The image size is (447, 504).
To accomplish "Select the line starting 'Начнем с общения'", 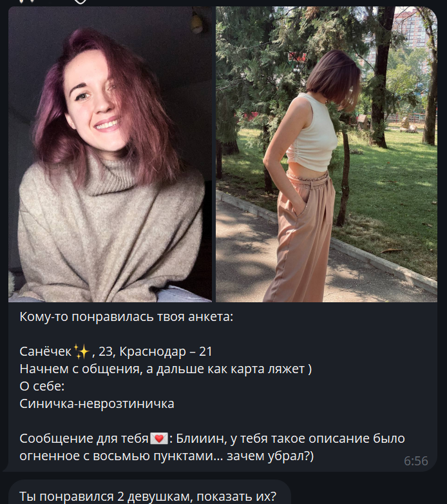I will (x=166, y=369).
